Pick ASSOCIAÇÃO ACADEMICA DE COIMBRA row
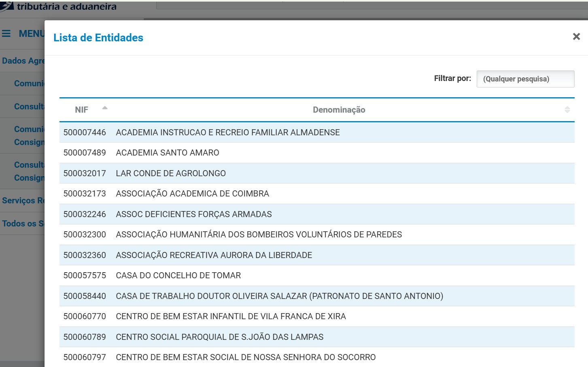588x367 pixels. (x=192, y=194)
